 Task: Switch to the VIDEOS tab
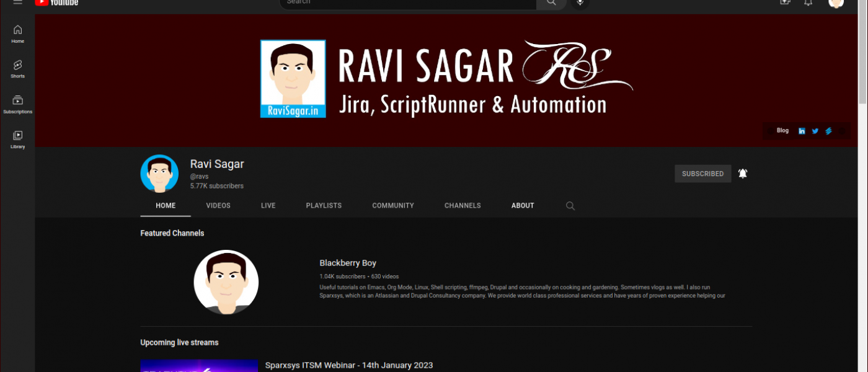[x=218, y=206]
